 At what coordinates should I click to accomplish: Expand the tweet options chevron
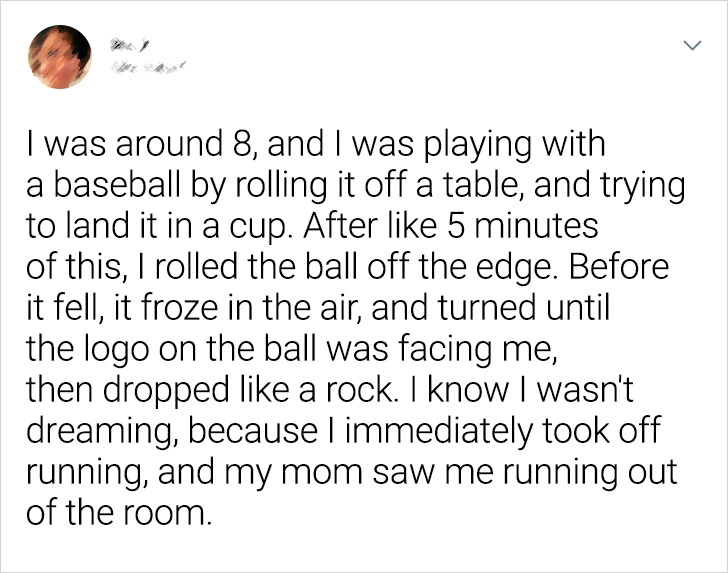[x=689, y=47]
